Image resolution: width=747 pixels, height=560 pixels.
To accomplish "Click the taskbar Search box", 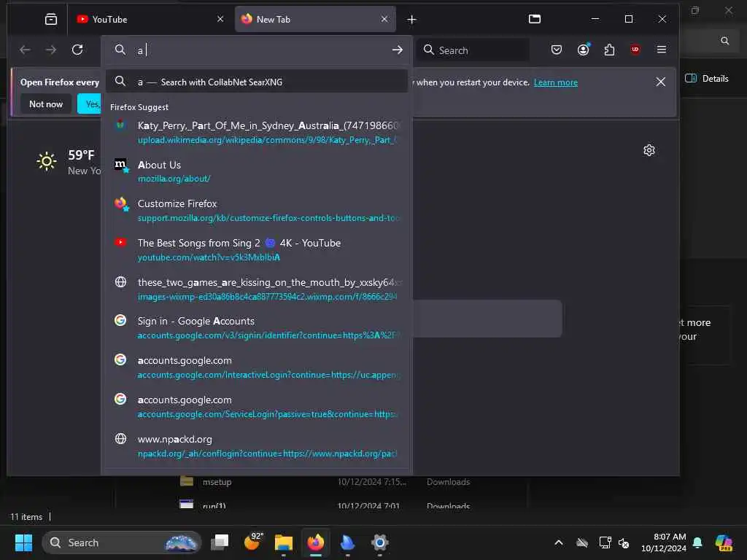I will pyautogui.click(x=122, y=542).
